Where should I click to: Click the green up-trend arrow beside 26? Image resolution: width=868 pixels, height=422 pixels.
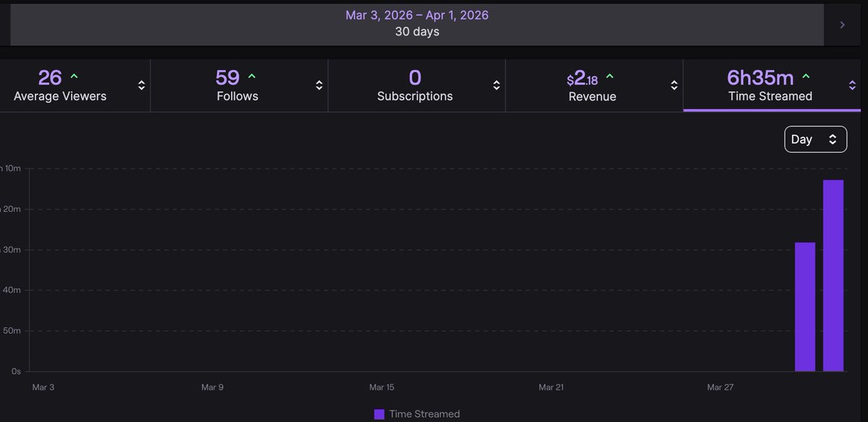[74, 77]
